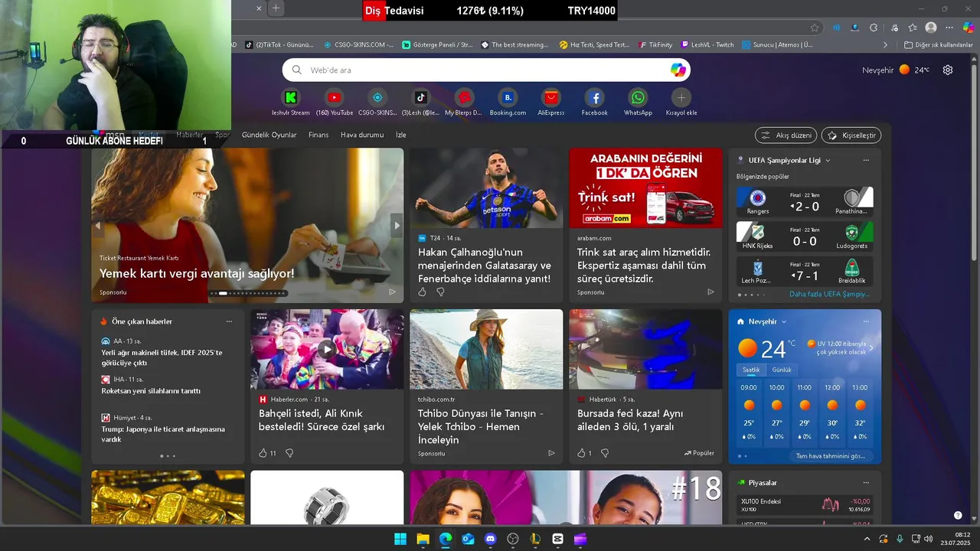The width and height of the screenshot is (980, 551).
Task: Select the Günlük weather tab
Action: point(782,370)
